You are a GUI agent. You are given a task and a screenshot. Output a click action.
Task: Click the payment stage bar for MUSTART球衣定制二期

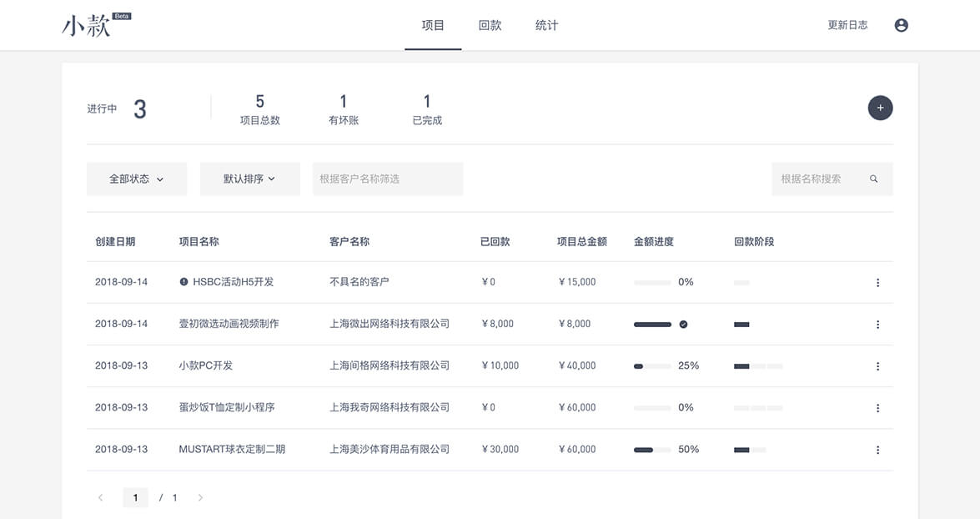750,451
